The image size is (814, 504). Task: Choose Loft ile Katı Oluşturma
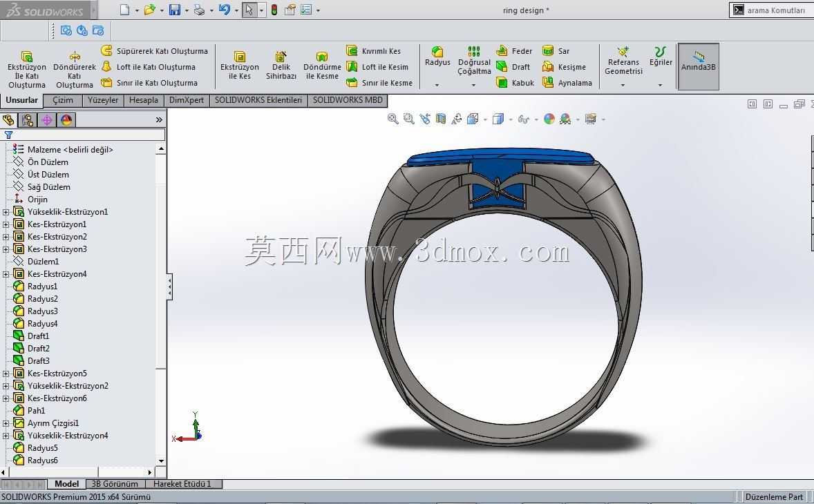click(x=149, y=67)
